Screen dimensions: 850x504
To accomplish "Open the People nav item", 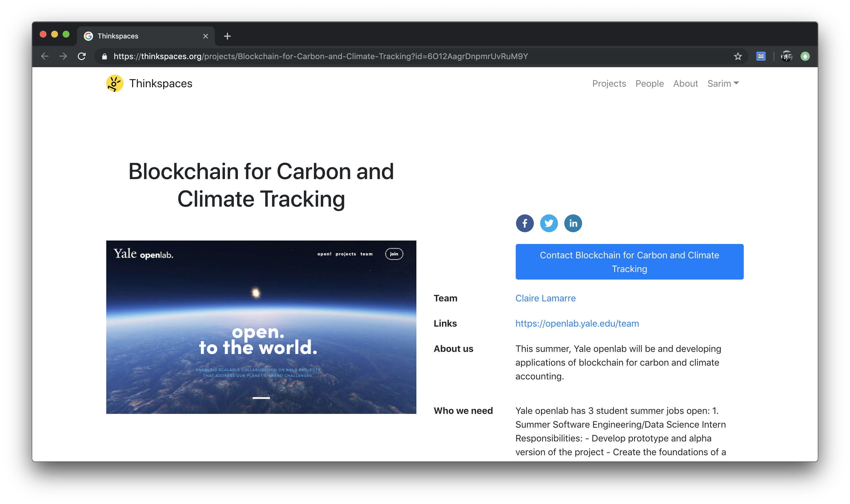I will point(649,84).
